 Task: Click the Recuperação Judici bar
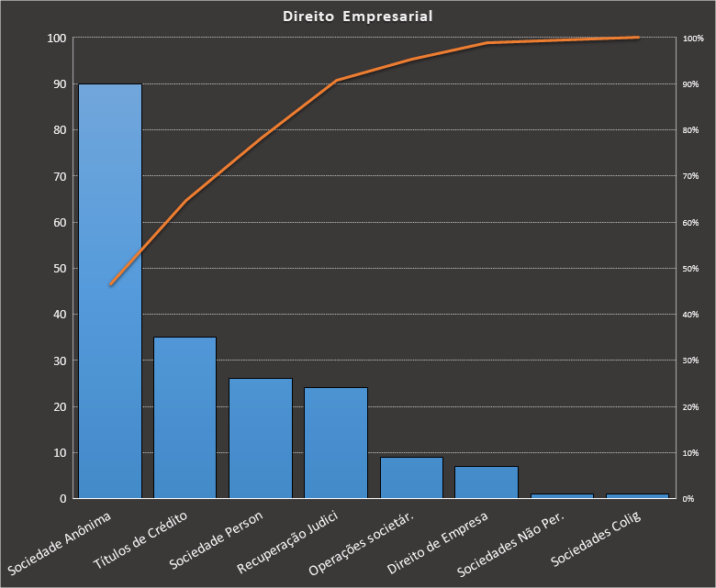tap(335, 443)
